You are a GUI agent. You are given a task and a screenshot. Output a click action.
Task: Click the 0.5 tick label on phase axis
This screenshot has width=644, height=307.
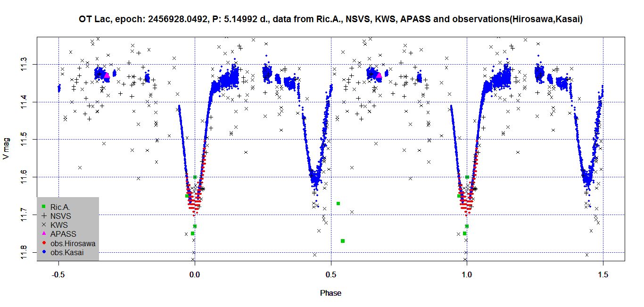tap(331, 274)
